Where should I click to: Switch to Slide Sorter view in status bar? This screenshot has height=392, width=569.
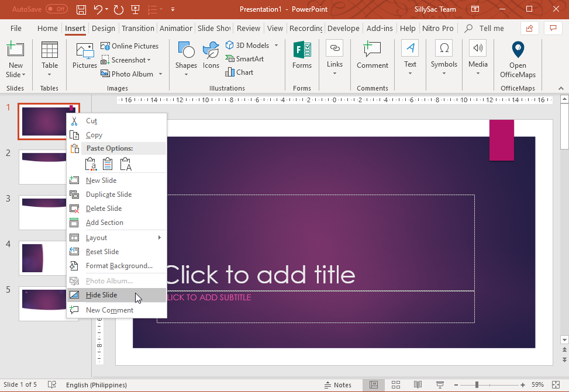pos(395,384)
